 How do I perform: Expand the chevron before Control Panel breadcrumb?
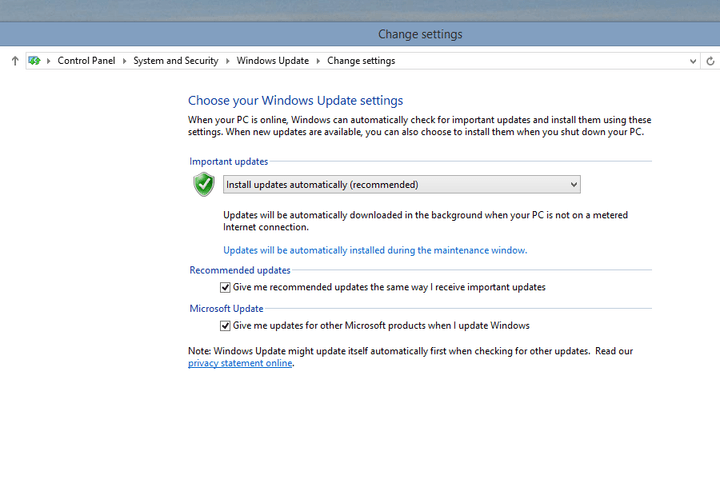point(48,61)
